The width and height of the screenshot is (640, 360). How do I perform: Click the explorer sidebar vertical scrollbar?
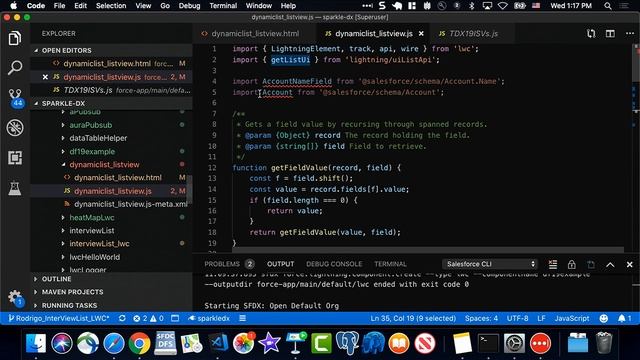click(190, 190)
